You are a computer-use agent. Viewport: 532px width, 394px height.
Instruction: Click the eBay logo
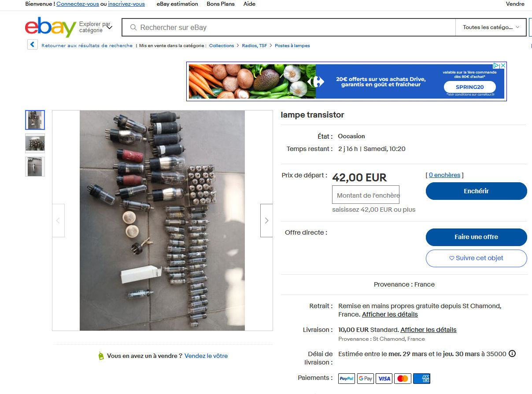coord(51,27)
